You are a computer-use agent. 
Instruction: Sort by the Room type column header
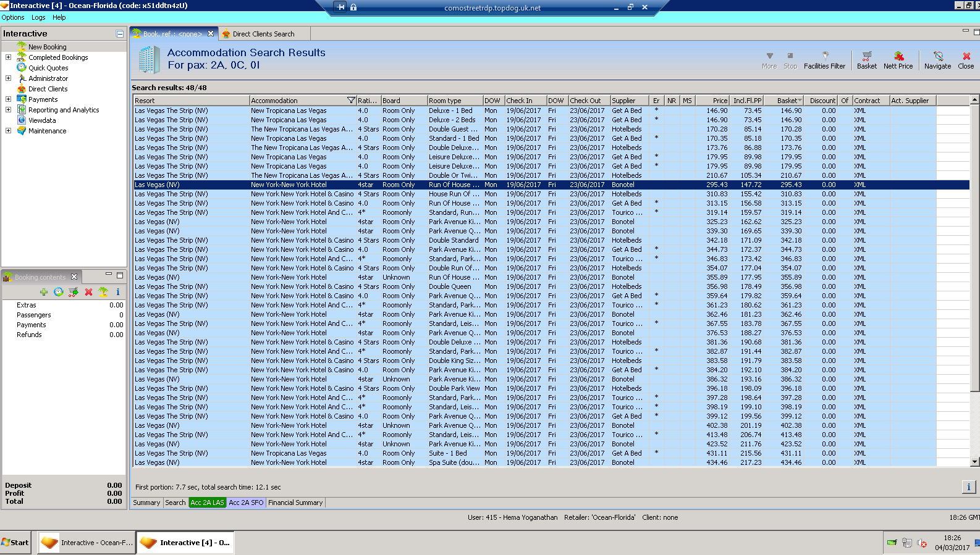tap(455, 101)
